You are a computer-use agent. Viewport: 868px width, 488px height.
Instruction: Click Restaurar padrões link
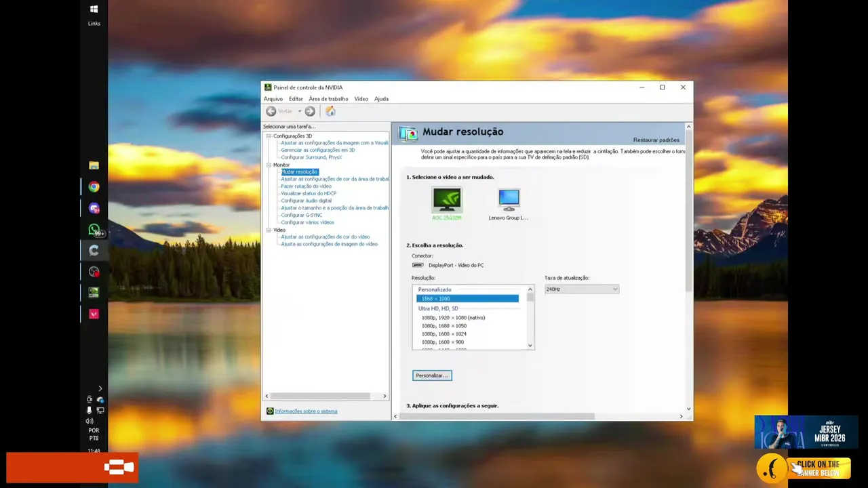point(656,140)
